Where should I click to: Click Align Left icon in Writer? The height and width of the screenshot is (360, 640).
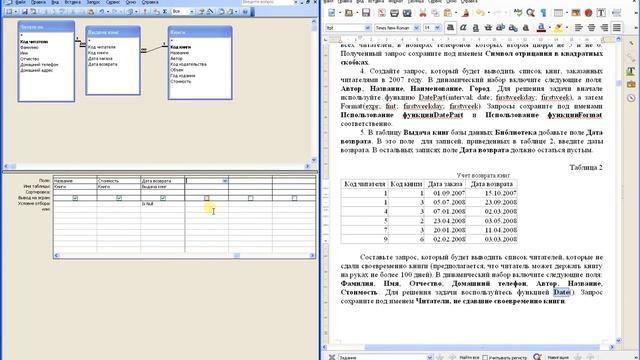[x=578, y=27]
